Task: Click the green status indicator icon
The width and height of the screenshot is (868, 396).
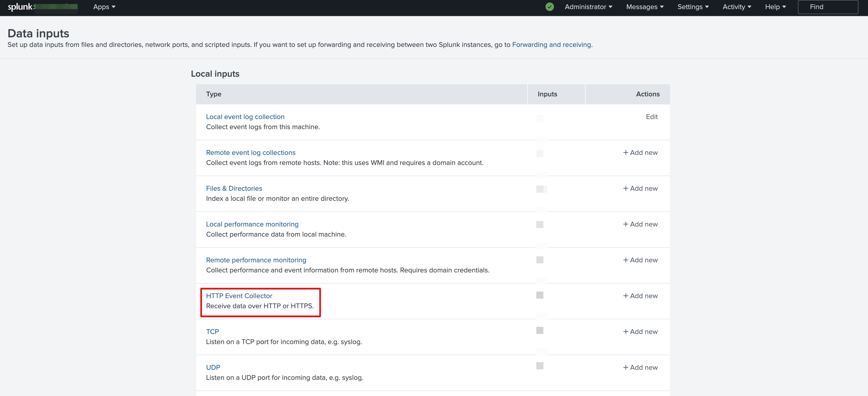Action: tap(549, 7)
